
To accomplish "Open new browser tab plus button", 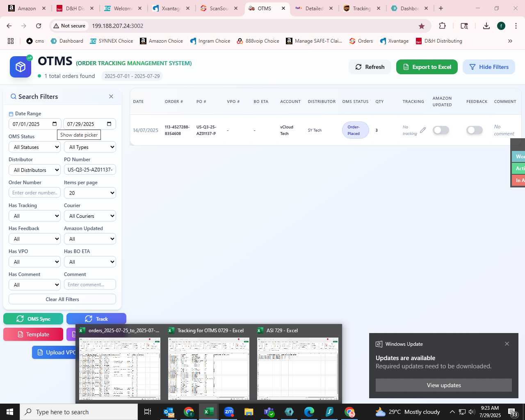I will click(x=441, y=8).
